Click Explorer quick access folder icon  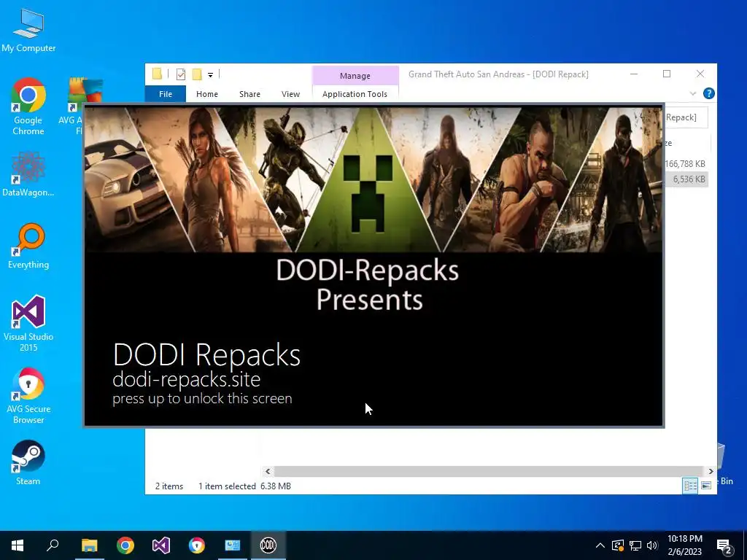158,74
